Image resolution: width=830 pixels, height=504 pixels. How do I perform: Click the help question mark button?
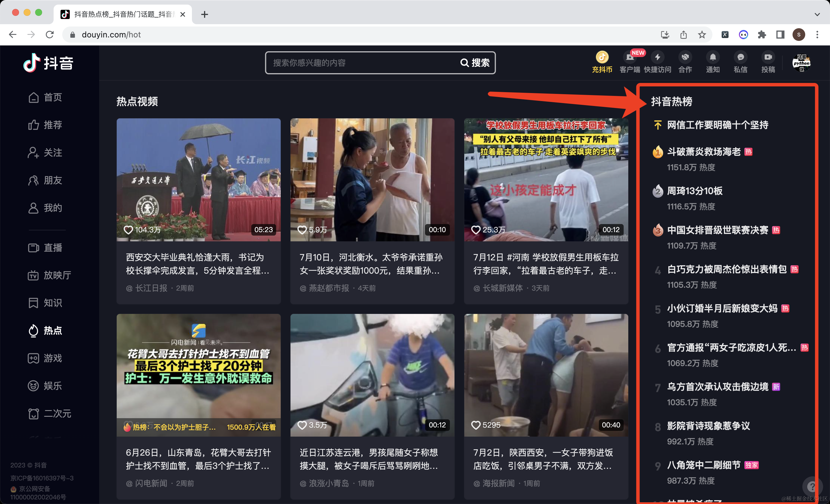[x=812, y=486]
